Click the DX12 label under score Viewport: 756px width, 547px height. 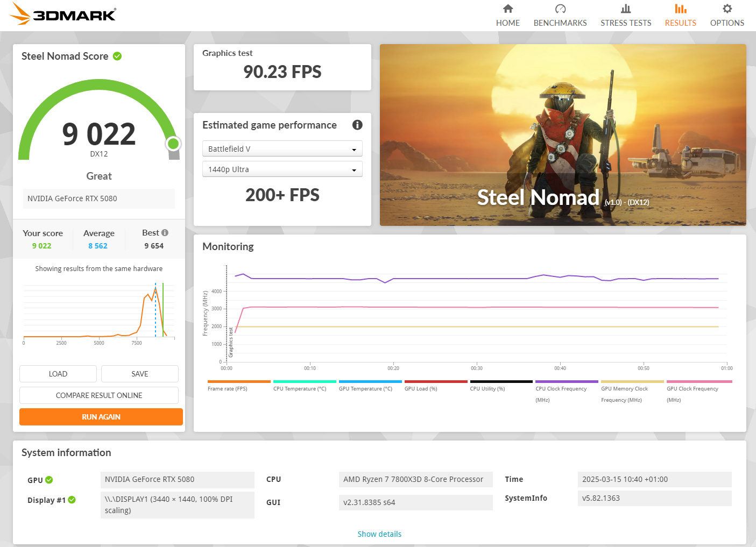tap(99, 154)
